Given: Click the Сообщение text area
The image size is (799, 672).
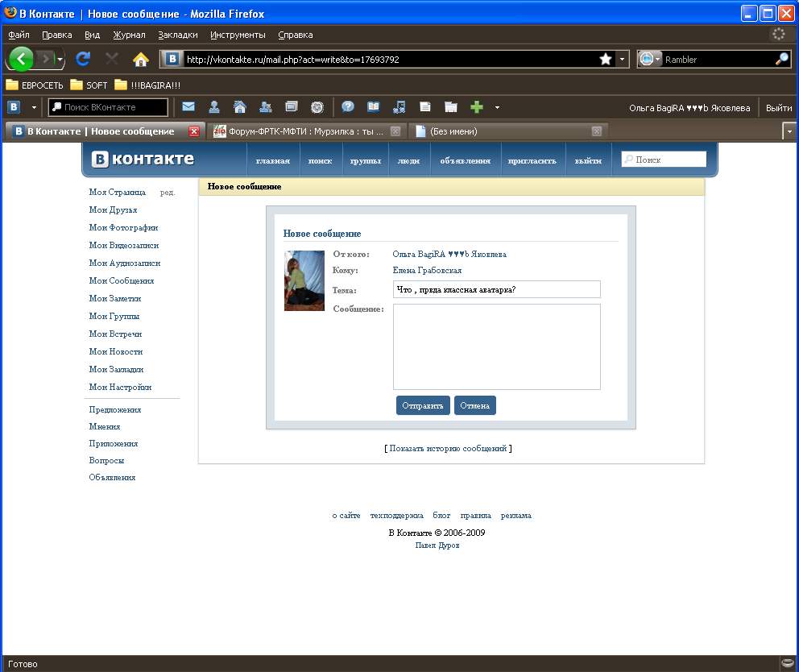Looking at the screenshot, I should 497,346.
